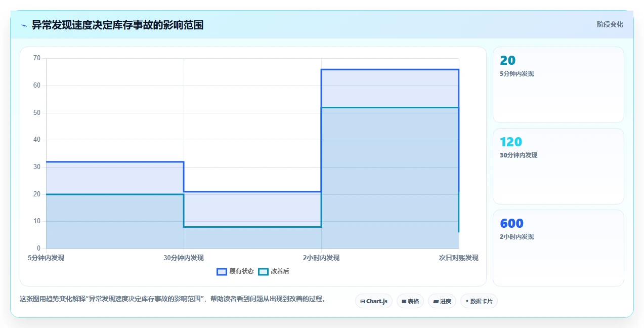The image size is (644, 328).
Task: Toggle the 原有状态 legend item
Action: (x=235, y=271)
